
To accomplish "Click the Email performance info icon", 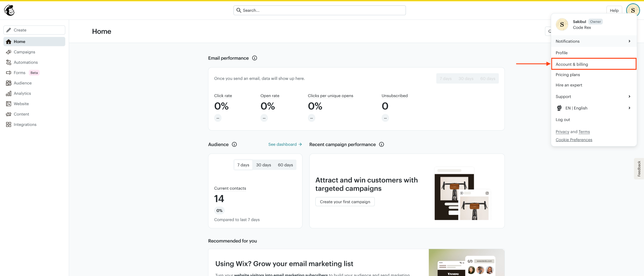I will pos(255,58).
